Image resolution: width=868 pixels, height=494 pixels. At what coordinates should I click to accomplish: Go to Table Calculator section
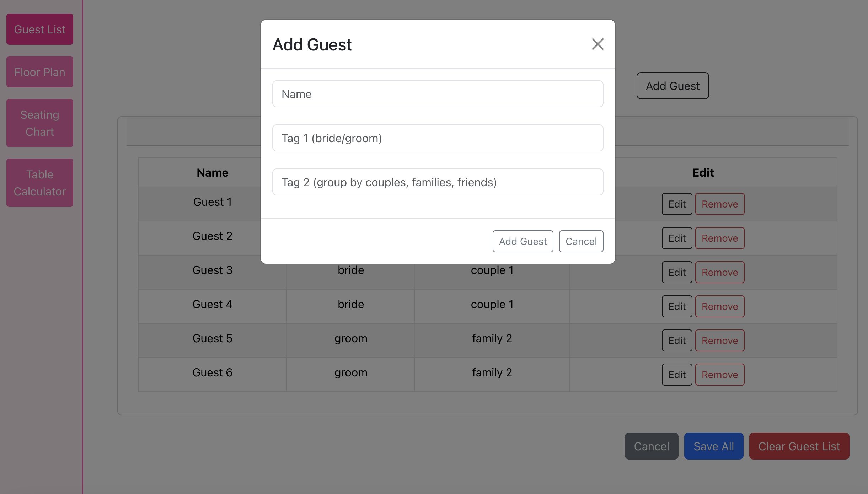coord(40,183)
